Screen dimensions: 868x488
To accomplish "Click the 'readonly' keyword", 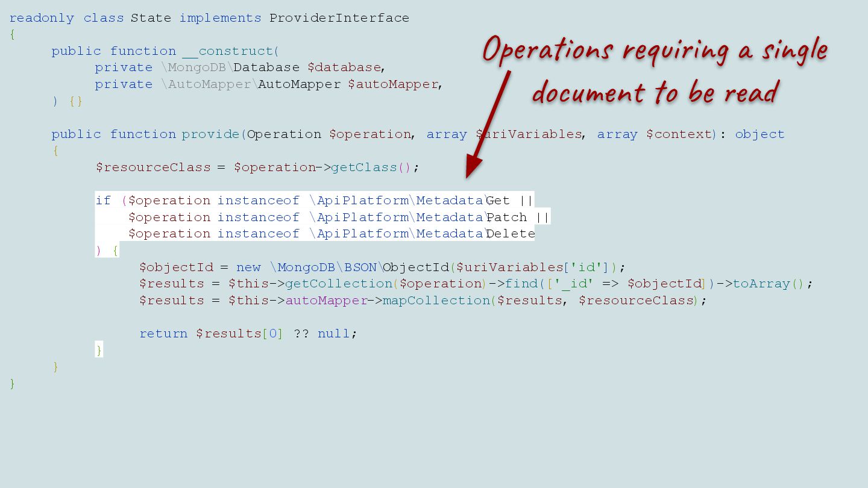I will click(42, 18).
